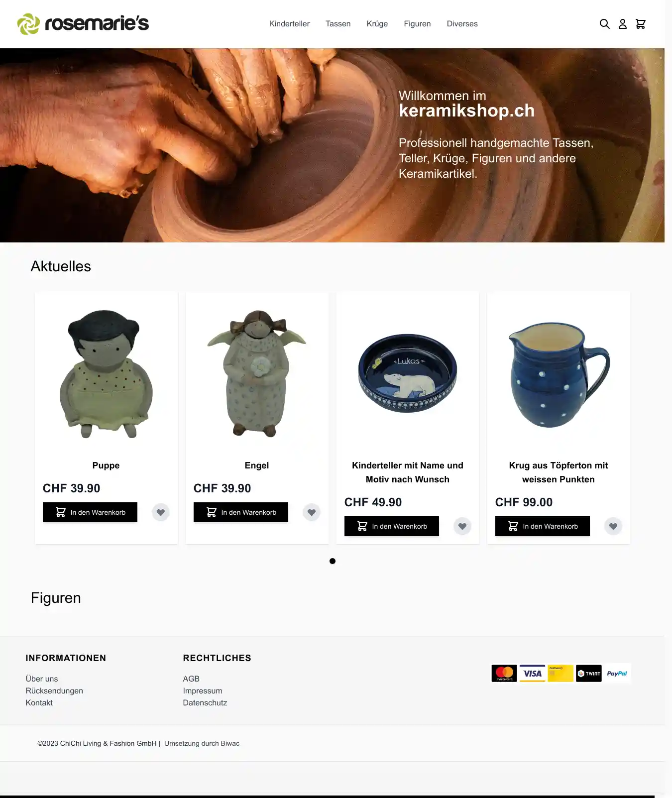Click the PayPal payment icon
The width and height of the screenshot is (672, 798).
pos(617,674)
